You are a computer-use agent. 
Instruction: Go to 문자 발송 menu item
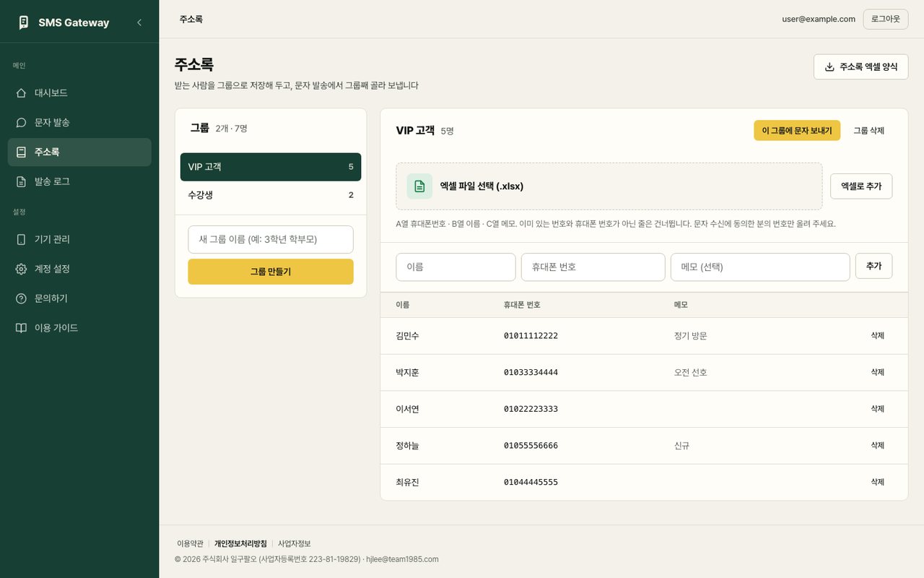[79, 123]
